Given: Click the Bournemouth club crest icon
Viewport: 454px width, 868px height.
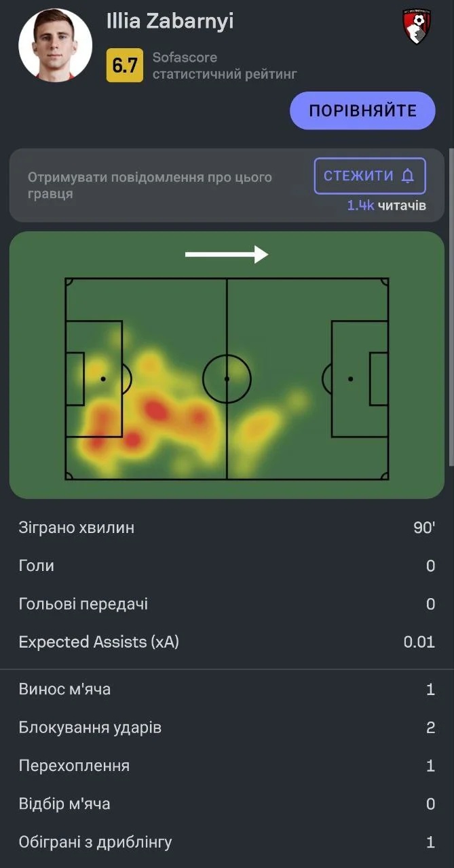Looking at the screenshot, I should click(x=417, y=28).
